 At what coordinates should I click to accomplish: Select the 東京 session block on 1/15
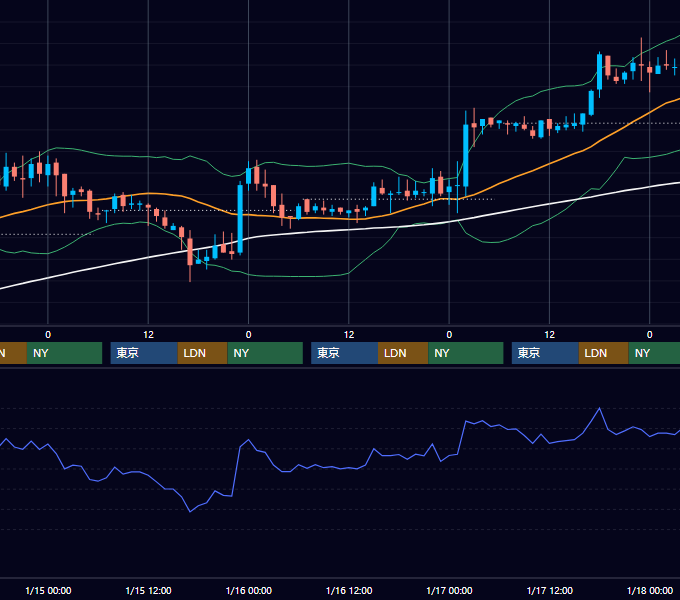[x=144, y=353]
